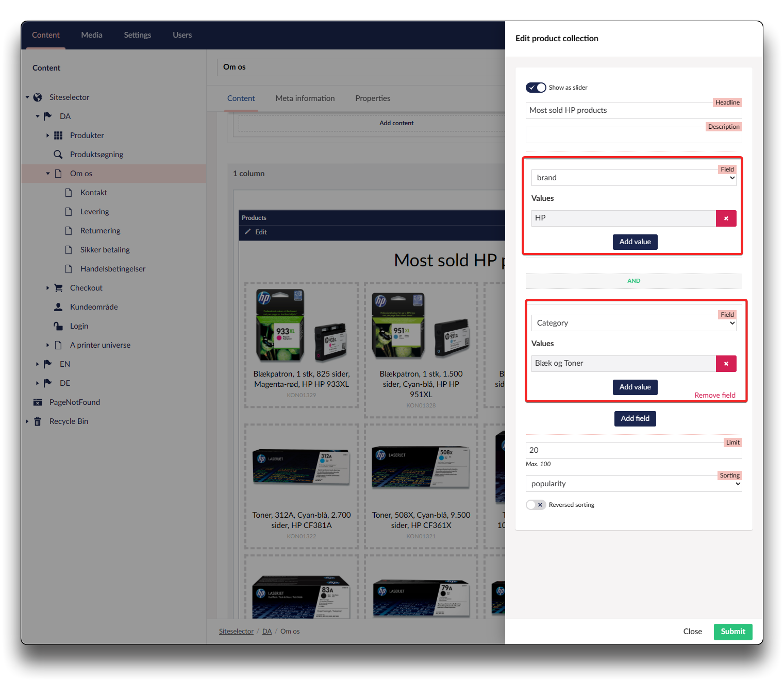The width and height of the screenshot is (784, 682).
Task: Click the Add content button
Action: pyautogui.click(x=396, y=123)
